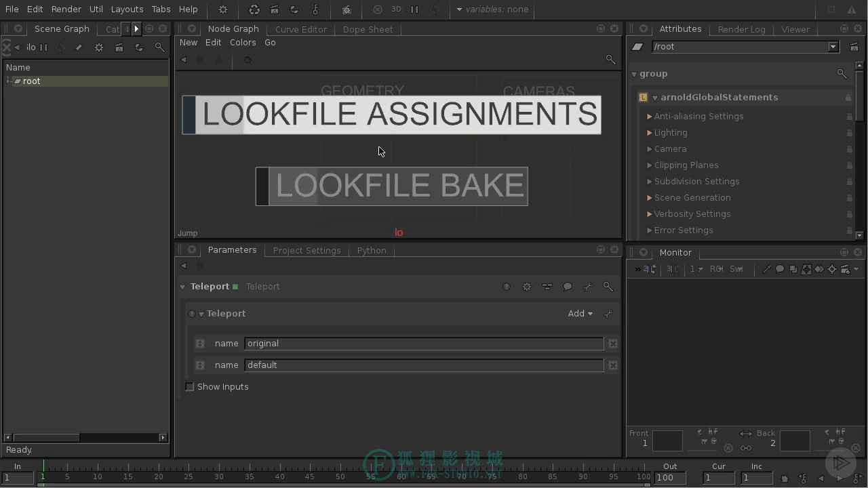This screenshot has height=488, width=868.
Task: Toggle the lock on arnoldGlobalStatements row
Action: [848, 98]
